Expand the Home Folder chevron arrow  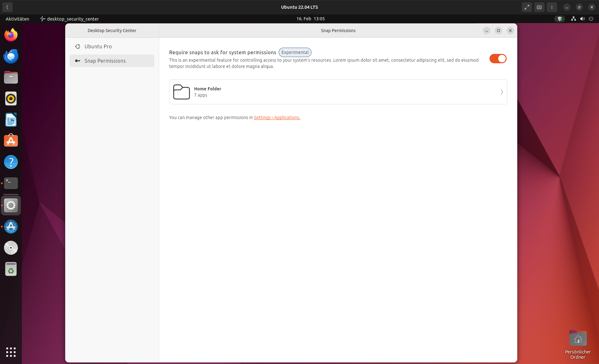pos(502,92)
